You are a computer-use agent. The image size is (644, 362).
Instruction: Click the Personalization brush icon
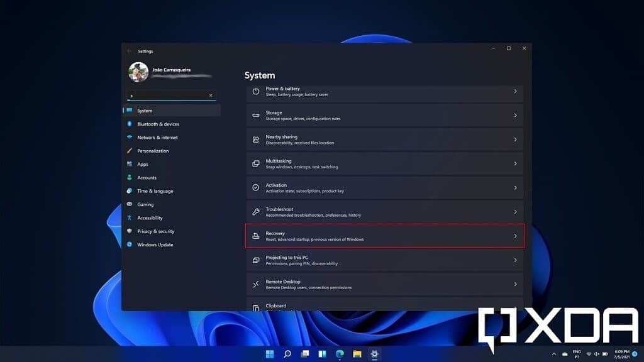click(x=130, y=151)
